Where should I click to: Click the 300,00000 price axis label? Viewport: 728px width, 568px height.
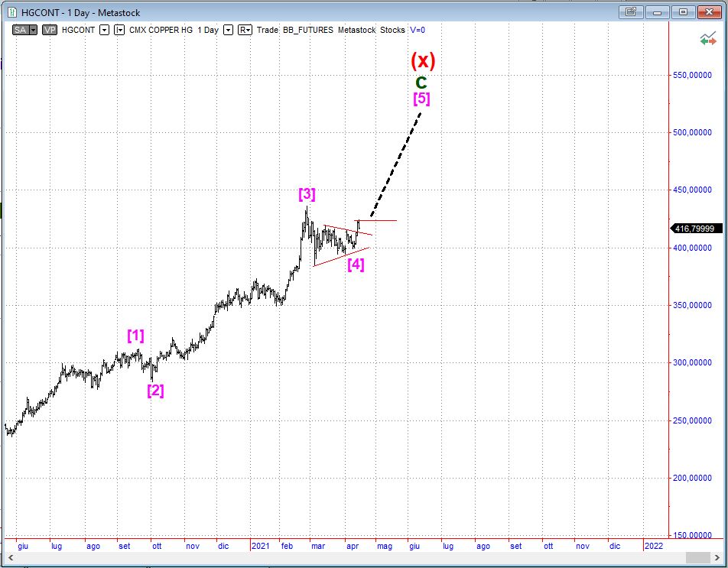tap(692, 362)
